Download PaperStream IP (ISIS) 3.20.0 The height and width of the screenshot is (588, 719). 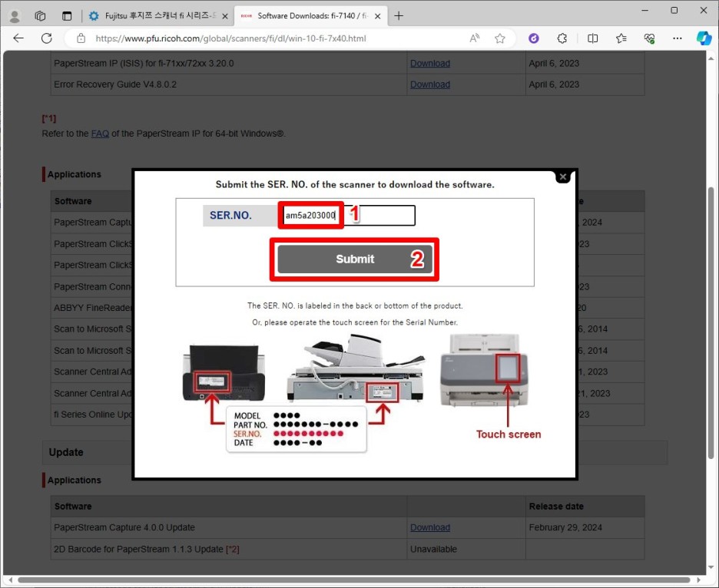[x=429, y=63]
